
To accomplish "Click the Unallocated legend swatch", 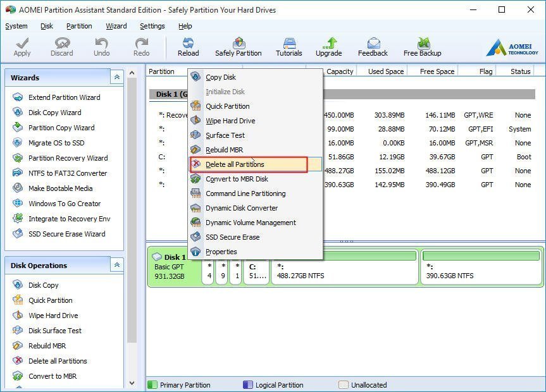I will (x=344, y=384).
